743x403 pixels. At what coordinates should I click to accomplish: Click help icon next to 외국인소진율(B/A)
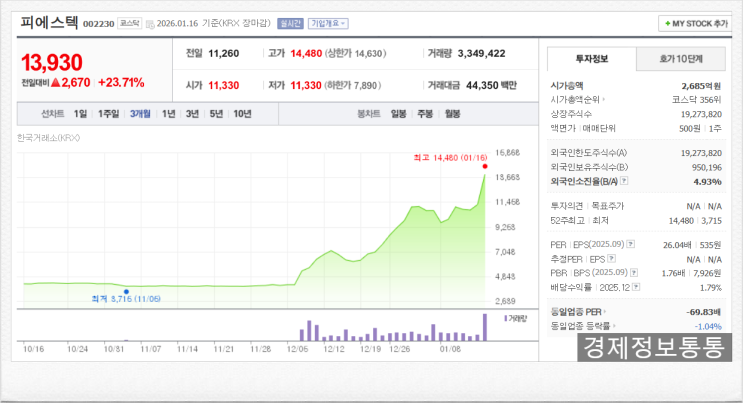[624, 181]
